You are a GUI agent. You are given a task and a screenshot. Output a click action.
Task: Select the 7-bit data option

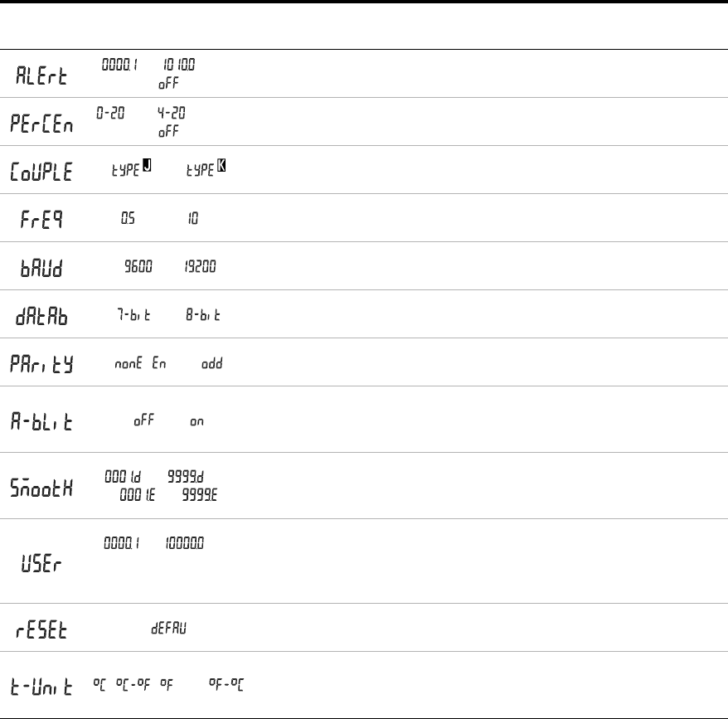point(133,315)
